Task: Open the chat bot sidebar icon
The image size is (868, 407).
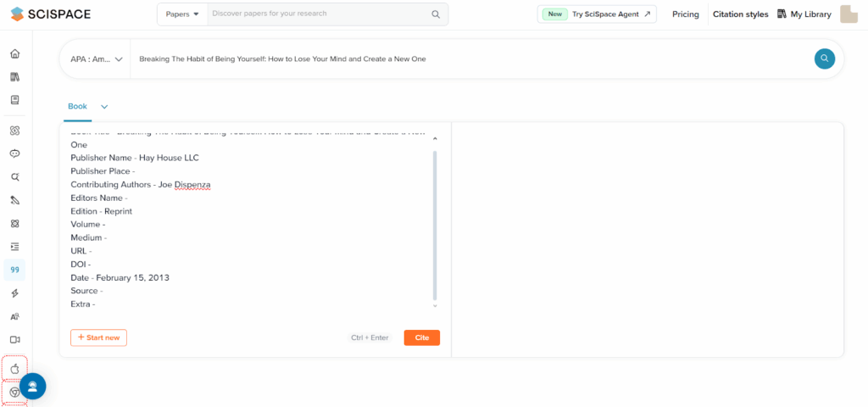Action: pos(15,154)
